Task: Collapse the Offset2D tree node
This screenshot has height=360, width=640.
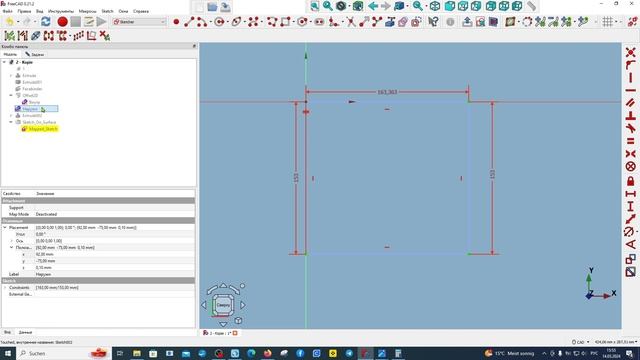Action: click(11, 96)
